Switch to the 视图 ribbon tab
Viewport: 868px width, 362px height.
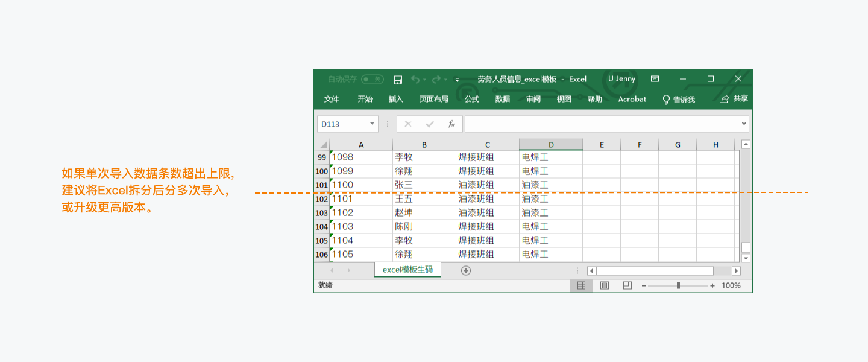pos(564,99)
